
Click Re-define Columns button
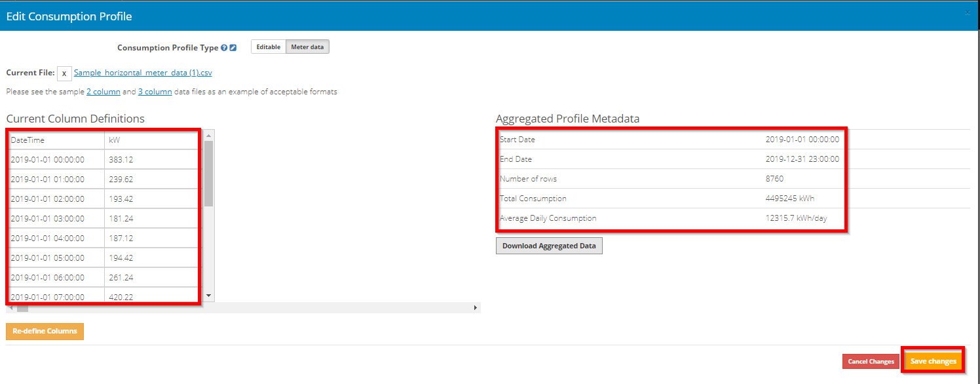pos(45,331)
